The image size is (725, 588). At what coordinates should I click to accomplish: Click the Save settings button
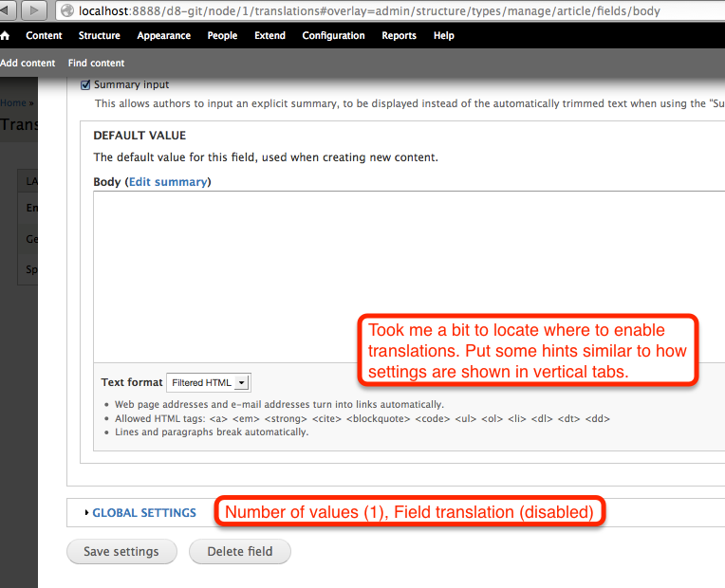pyautogui.click(x=121, y=551)
